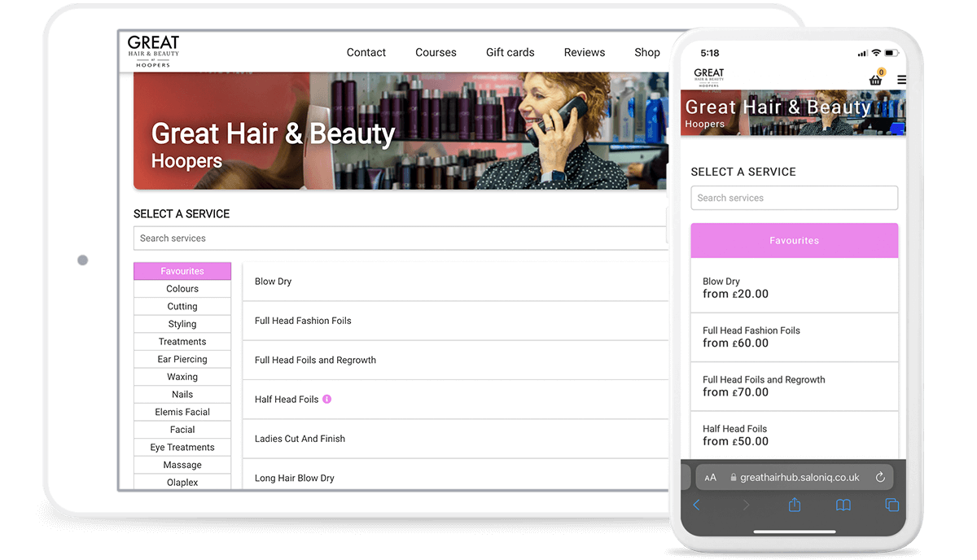Choose Blow Dry service on the tablet
977x560 pixels.
[455, 282]
